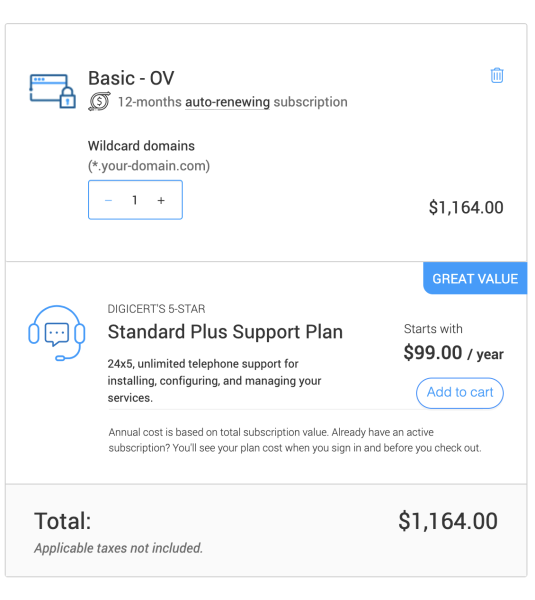Click the certificate browser lock icon
Screen dimensions: 535x600
(52, 91)
